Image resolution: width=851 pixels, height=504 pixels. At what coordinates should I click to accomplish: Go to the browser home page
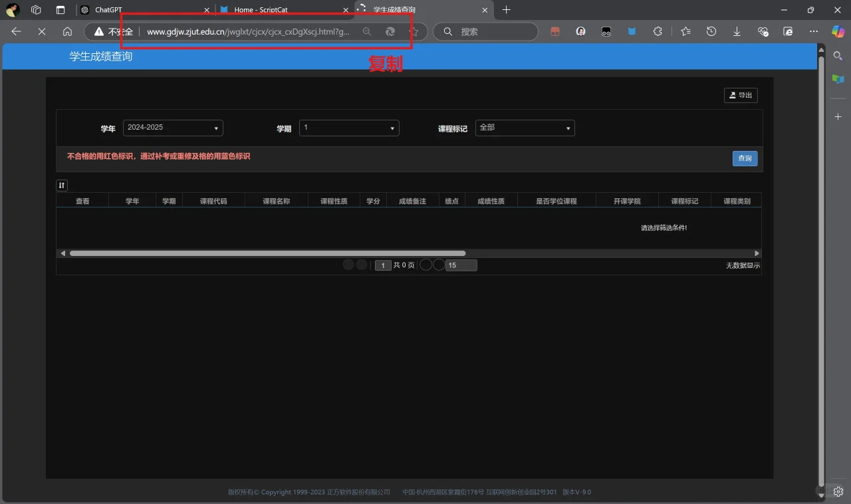pos(67,31)
